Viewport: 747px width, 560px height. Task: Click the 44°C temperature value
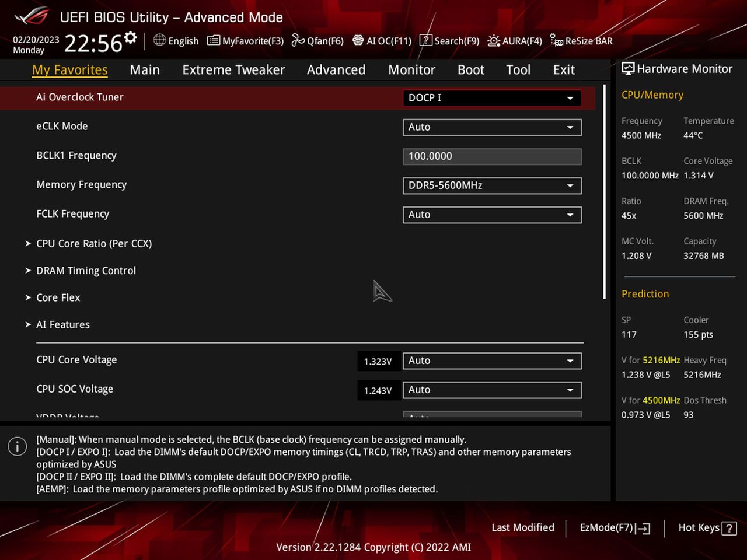click(x=693, y=135)
